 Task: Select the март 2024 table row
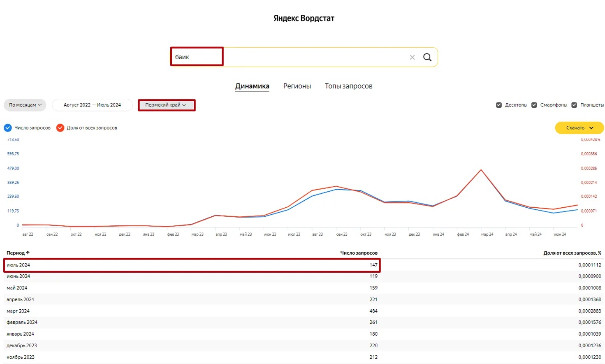[x=192, y=311]
